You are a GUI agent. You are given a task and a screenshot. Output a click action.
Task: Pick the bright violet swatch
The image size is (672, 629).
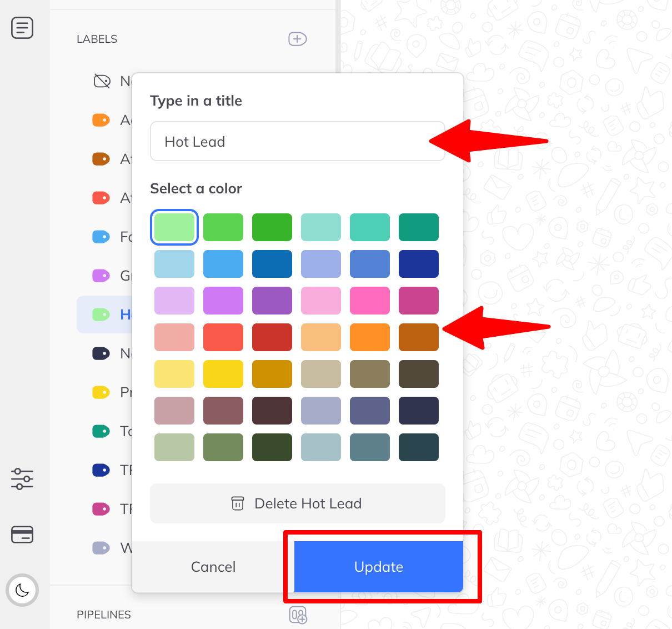pos(223,301)
